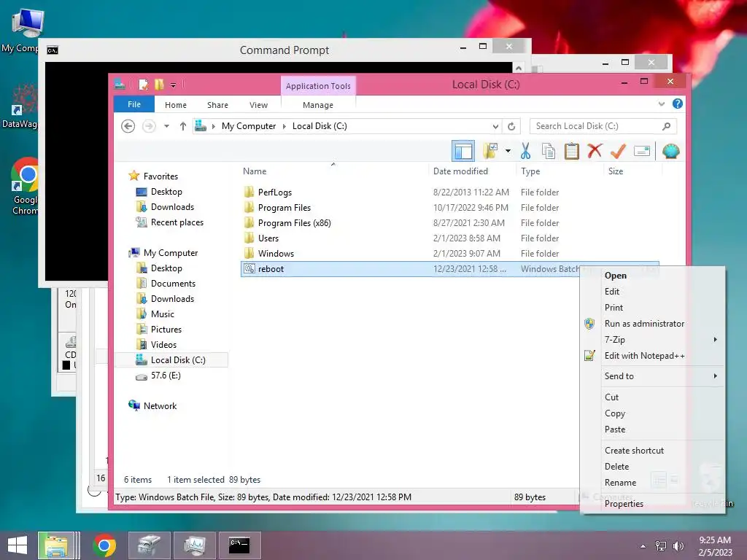Open address bar history dropdown
The image size is (747, 560).
(495, 126)
